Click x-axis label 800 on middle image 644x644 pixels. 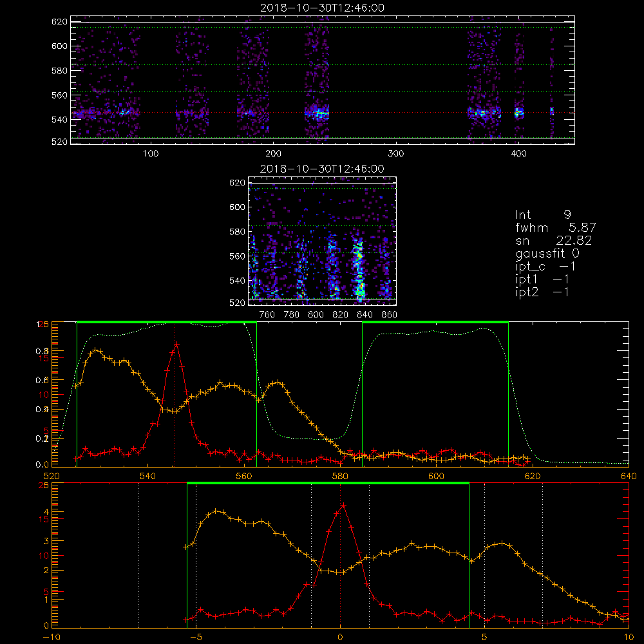coord(316,315)
